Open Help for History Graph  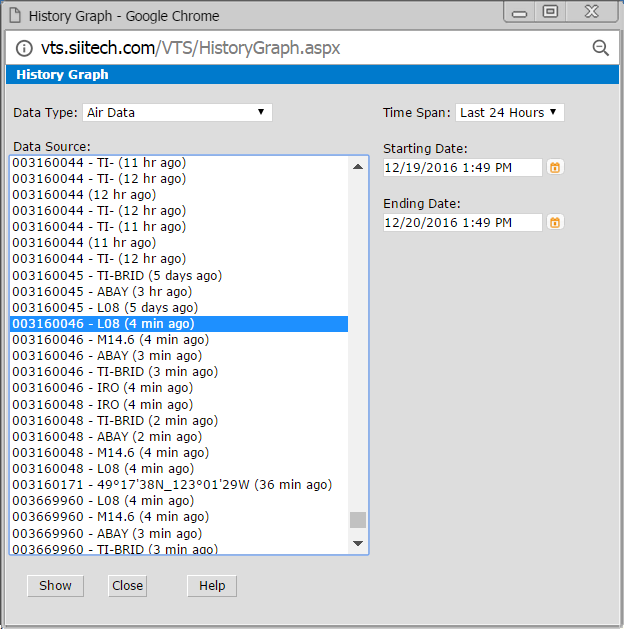(x=212, y=586)
